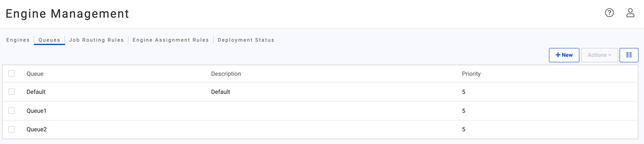Check the select-all checkbox in the header
The image size is (644, 144).
[x=11, y=73]
